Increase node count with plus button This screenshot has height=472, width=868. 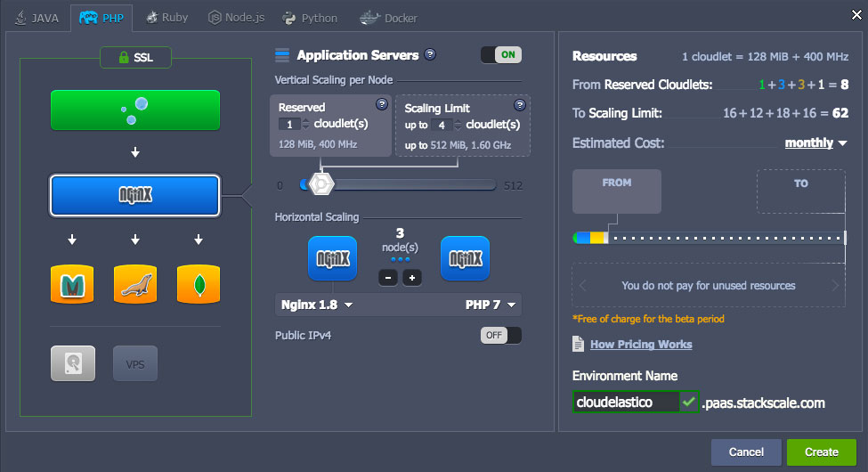tap(412, 278)
